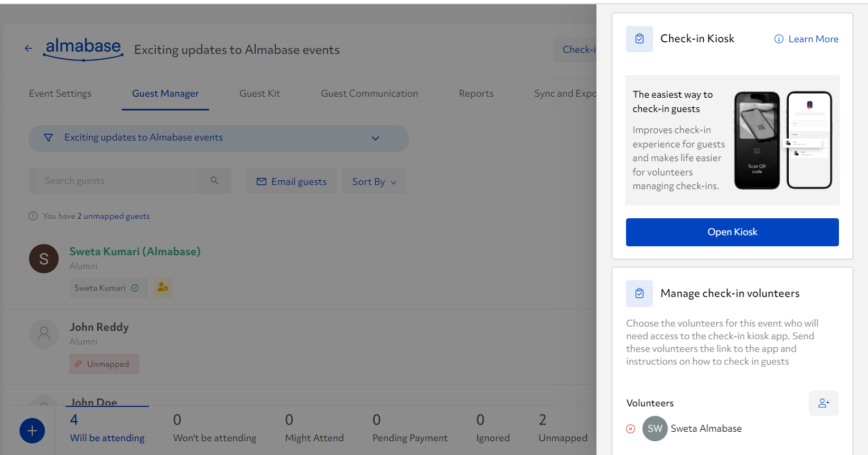Click the Exciting updates to Almabase events title
Image resolution: width=868 pixels, height=455 pixels.
237,50
